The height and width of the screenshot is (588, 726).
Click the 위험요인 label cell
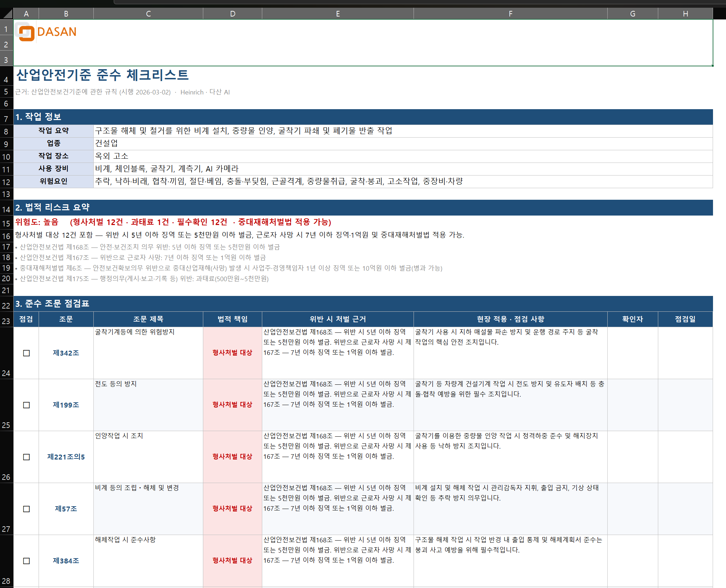click(x=54, y=181)
